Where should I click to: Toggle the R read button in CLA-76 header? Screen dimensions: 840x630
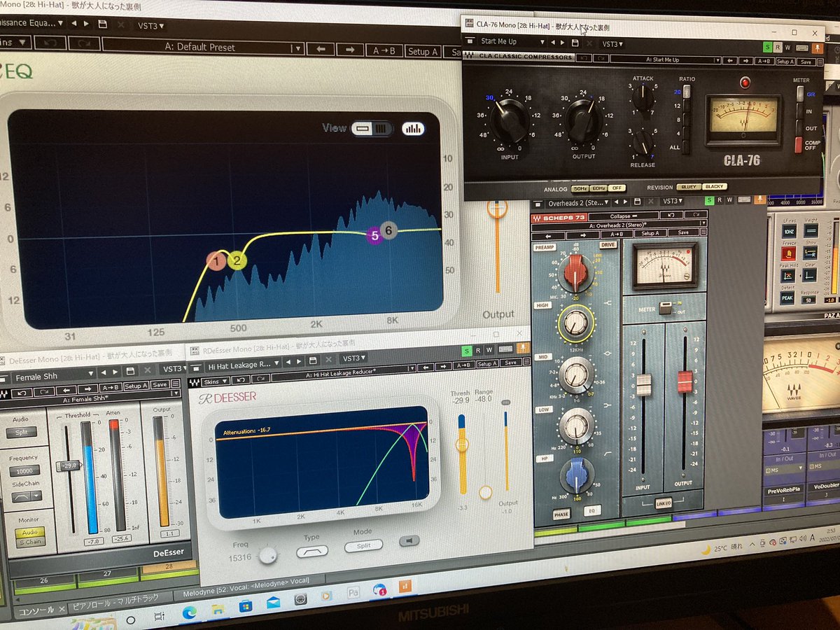(x=778, y=48)
